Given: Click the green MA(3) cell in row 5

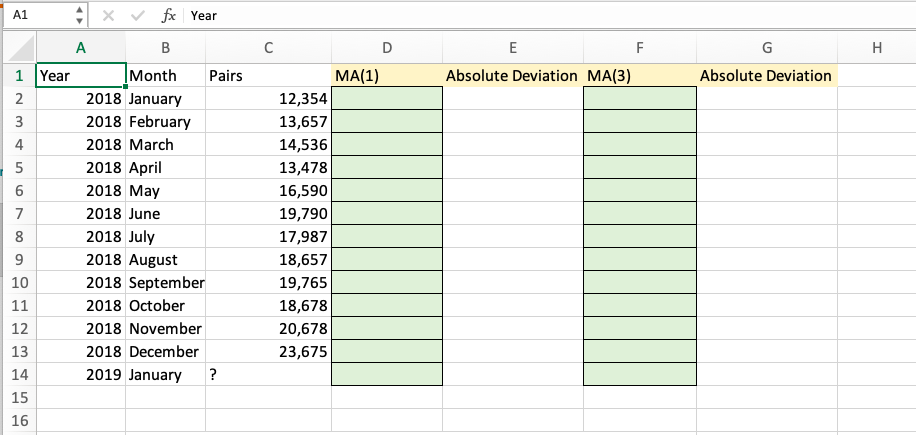Looking at the screenshot, I should click(x=640, y=168).
